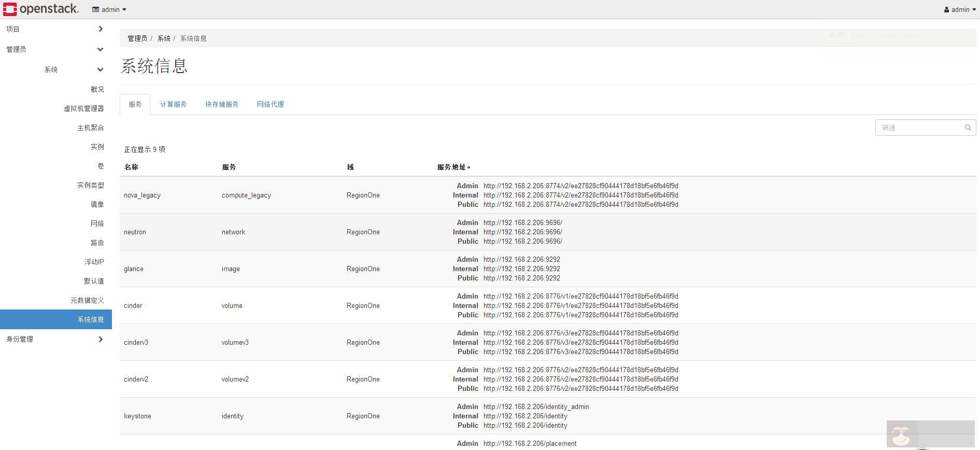Click RegionOne in the keystone row

click(x=363, y=416)
